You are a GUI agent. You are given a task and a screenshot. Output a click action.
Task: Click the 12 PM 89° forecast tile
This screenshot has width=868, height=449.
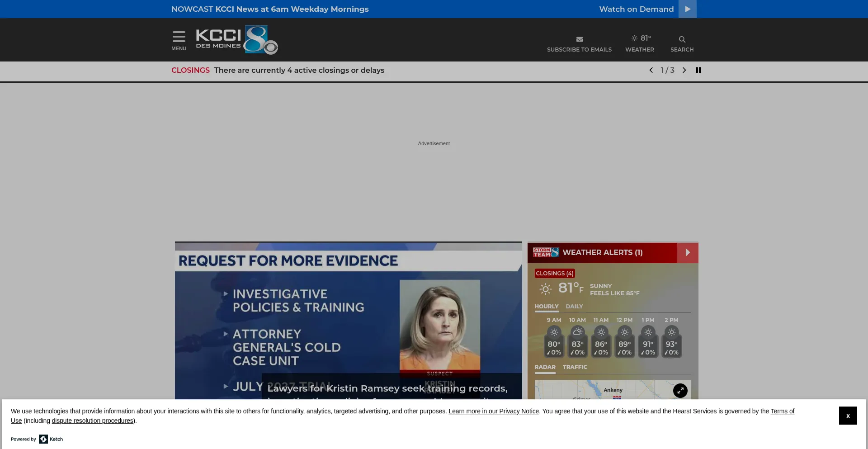point(624,337)
